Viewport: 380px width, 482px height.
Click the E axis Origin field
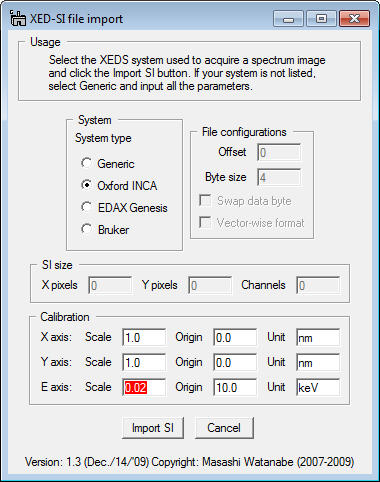pyautogui.click(x=235, y=387)
